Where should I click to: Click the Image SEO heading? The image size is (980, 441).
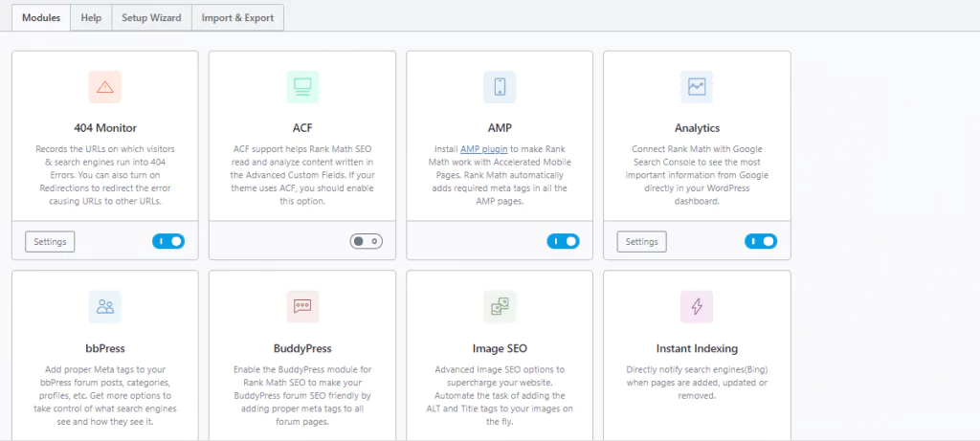(500, 348)
